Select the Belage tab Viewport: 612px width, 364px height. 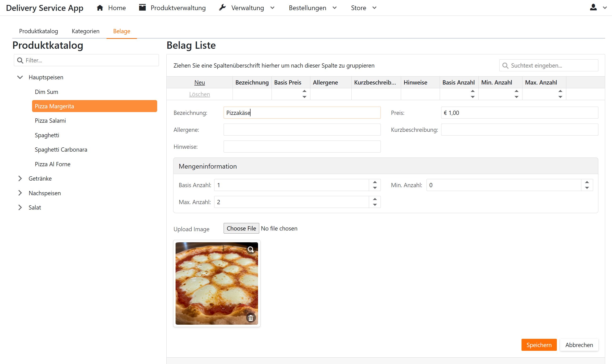coord(122,31)
